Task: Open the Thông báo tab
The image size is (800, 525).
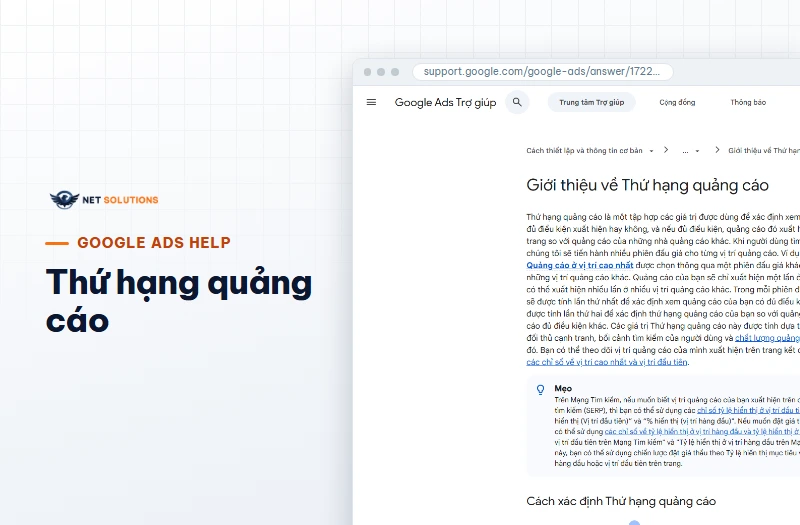Action: 748,102
